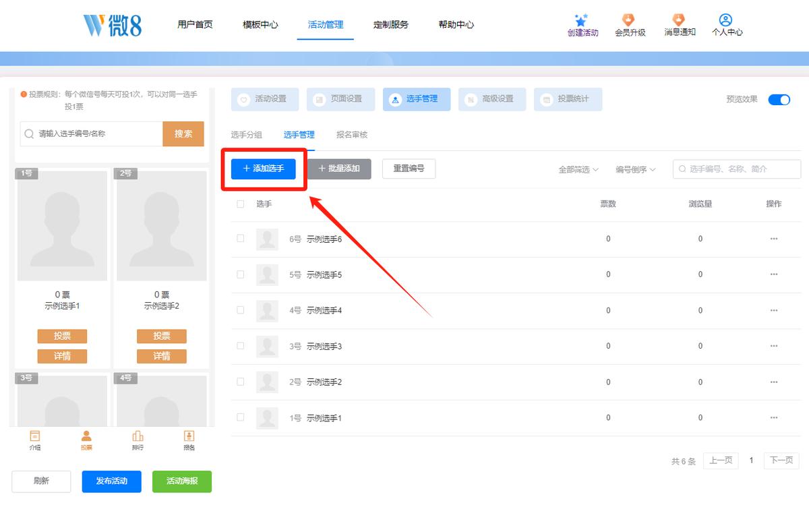
Task: Click the green 活动海报 button
Action: (x=182, y=481)
